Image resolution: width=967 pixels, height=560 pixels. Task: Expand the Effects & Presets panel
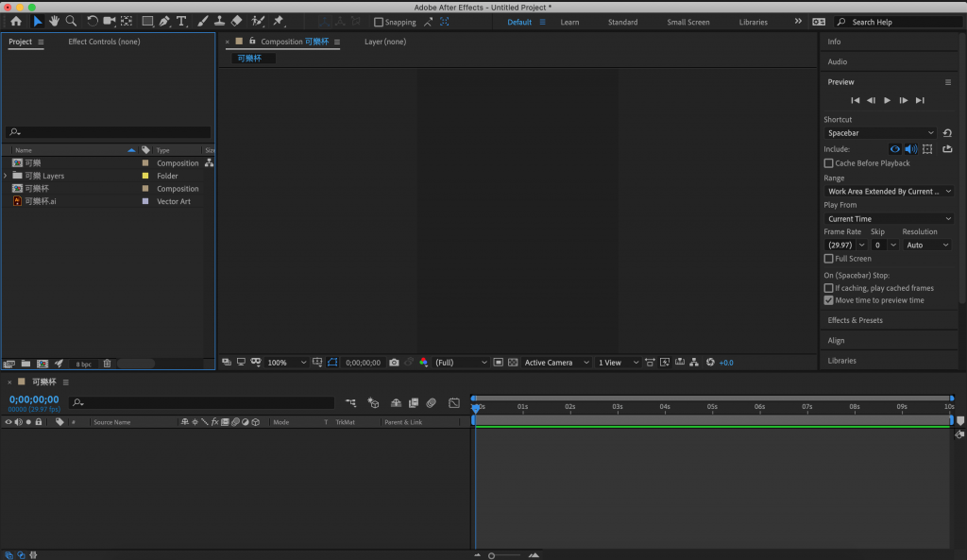855,321
